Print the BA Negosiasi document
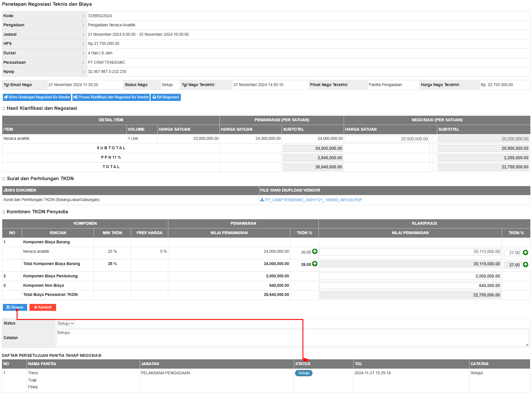Image resolution: width=532 pixels, height=394 pixels. (x=166, y=97)
